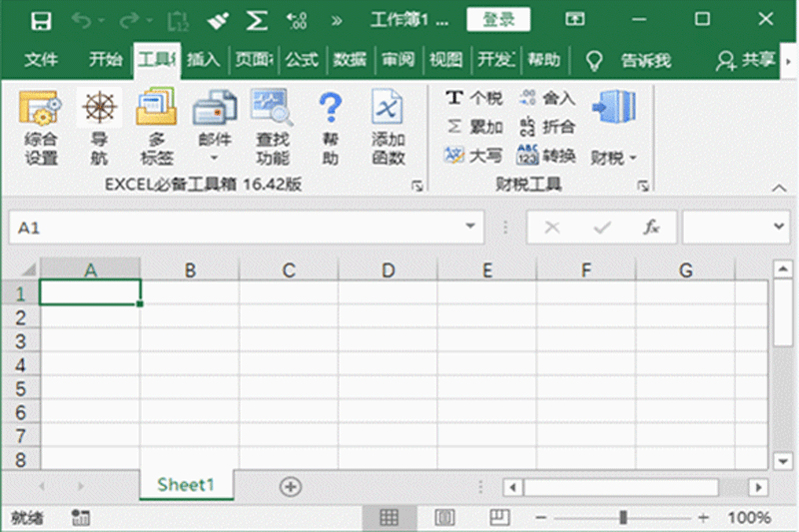Click the zoom slider handle
This screenshot has height=532, width=799.
623,517
